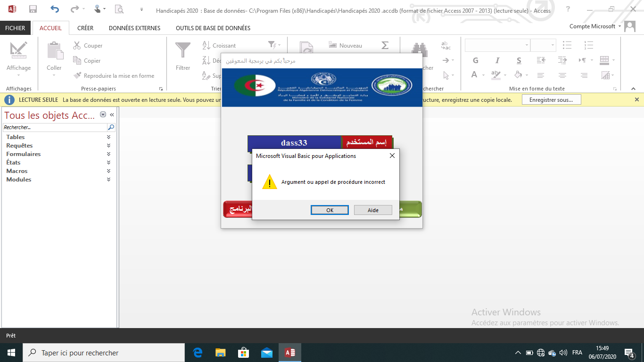Click the Copier icon
The image size is (644, 362).
click(x=77, y=60)
